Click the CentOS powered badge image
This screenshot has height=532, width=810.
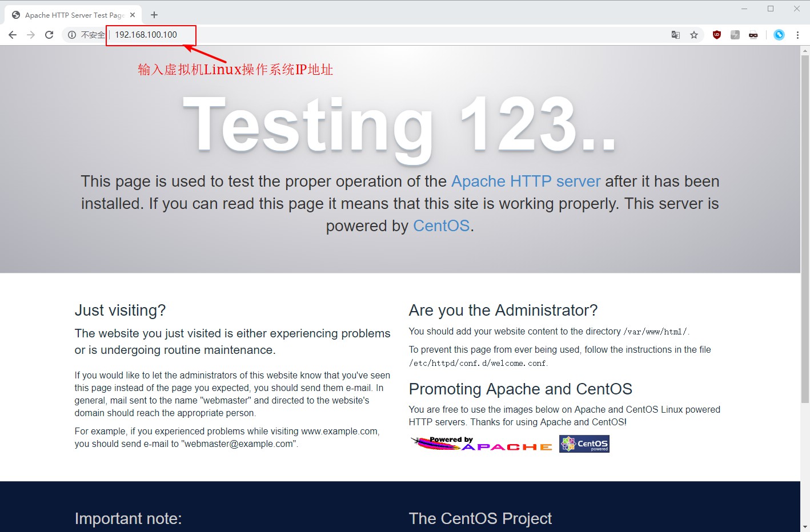click(584, 444)
